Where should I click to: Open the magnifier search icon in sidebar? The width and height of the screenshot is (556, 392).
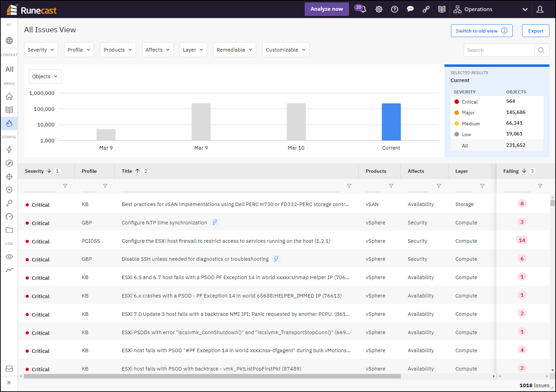pos(9,203)
